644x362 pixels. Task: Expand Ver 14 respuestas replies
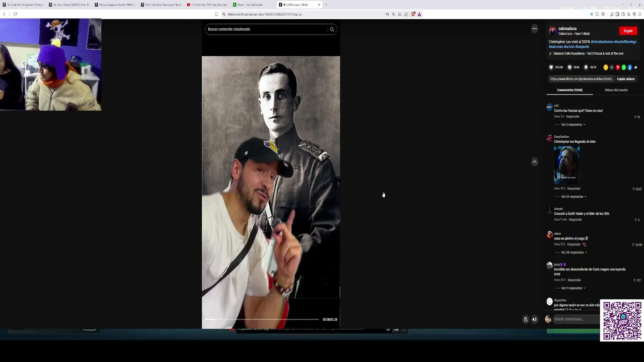point(573,197)
